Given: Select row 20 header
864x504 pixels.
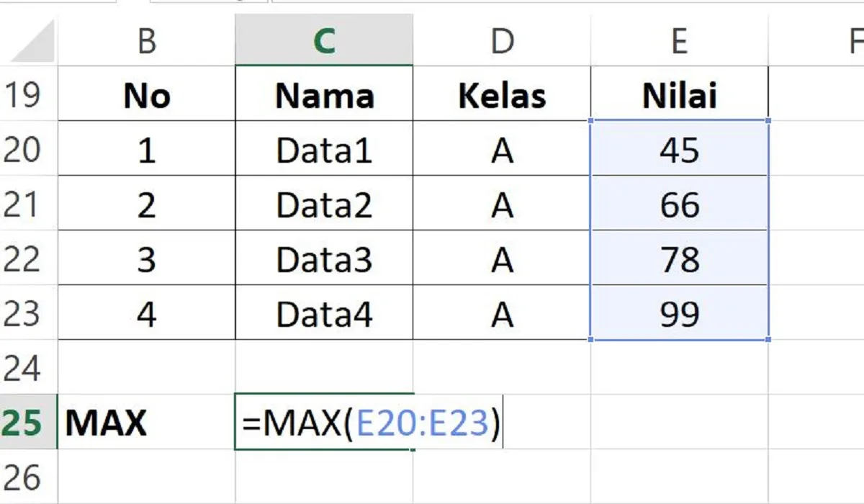Looking at the screenshot, I should click(x=29, y=149).
